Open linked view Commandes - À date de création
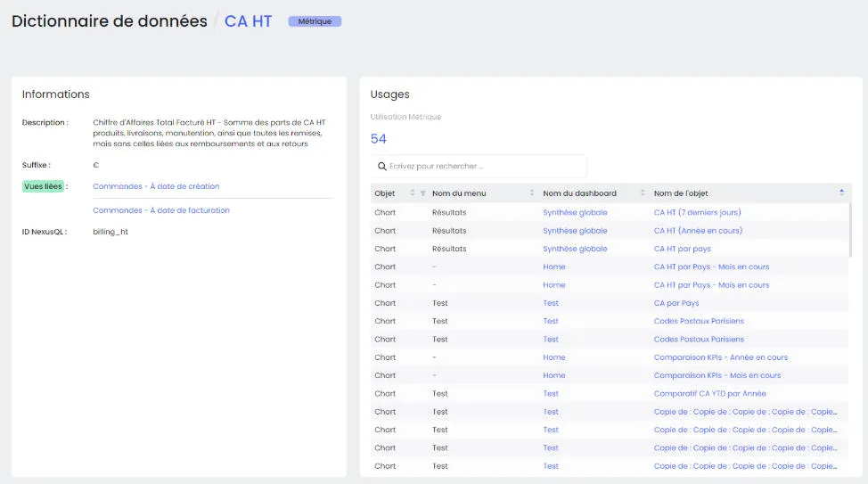 [x=156, y=186]
